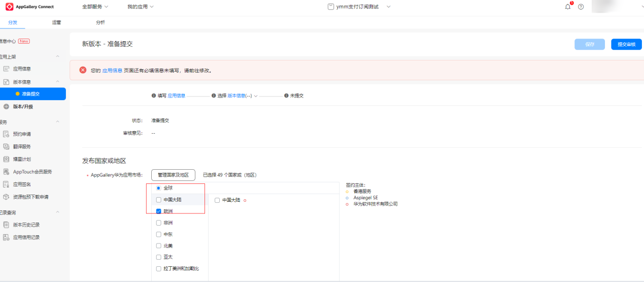644x282 pixels.
Task: Expand the 版本信息(--) step dropdown arrow
Action: (x=256, y=96)
